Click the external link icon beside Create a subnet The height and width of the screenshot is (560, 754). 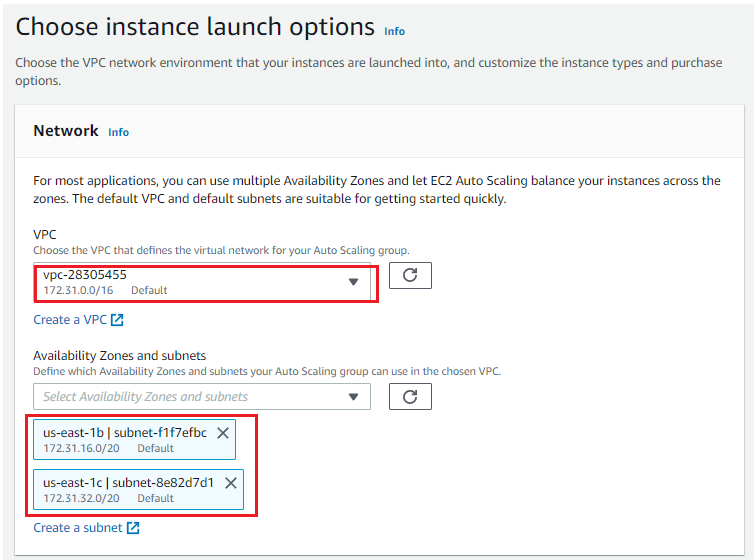(133, 528)
